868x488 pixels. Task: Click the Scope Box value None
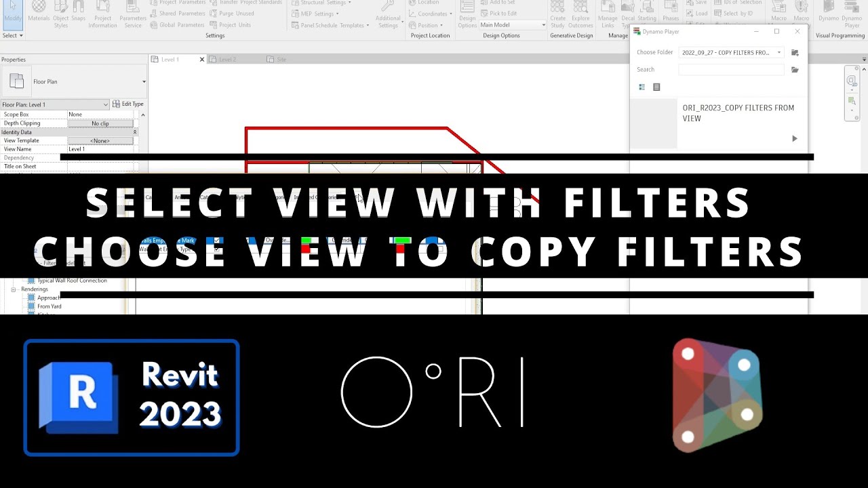(100, 115)
